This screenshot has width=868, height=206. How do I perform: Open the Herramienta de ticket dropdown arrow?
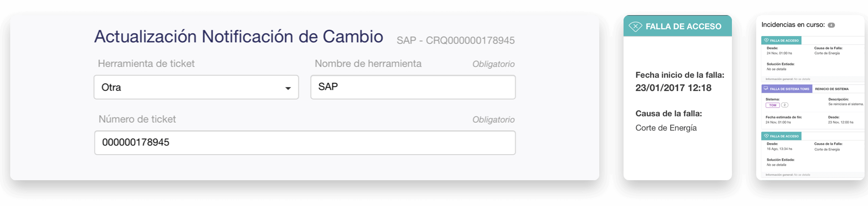click(x=288, y=88)
